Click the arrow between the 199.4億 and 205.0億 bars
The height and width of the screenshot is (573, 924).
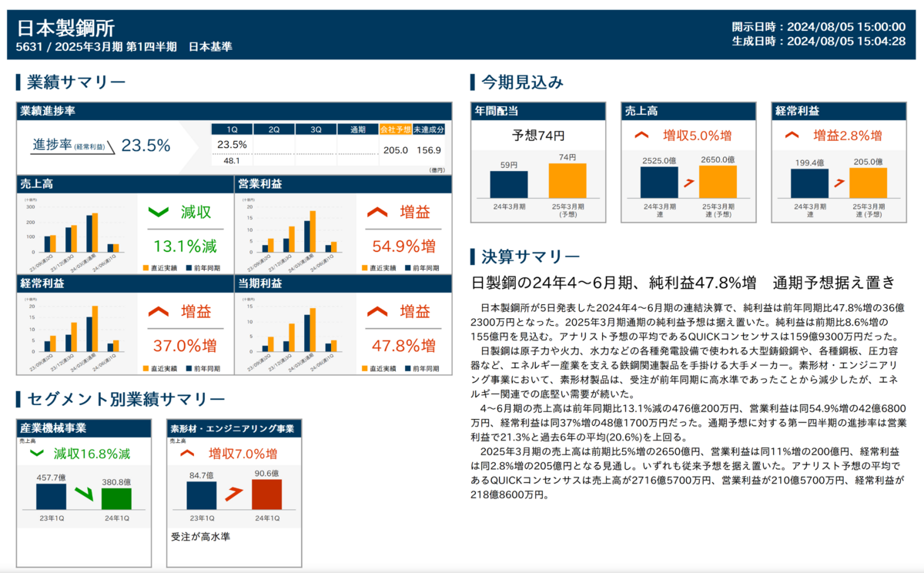click(x=839, y=183)
